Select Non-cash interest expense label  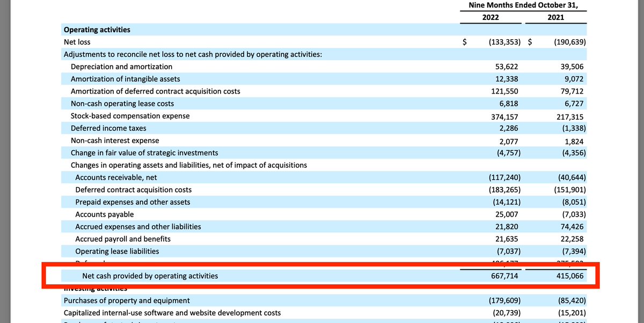[x=115, y=141]
